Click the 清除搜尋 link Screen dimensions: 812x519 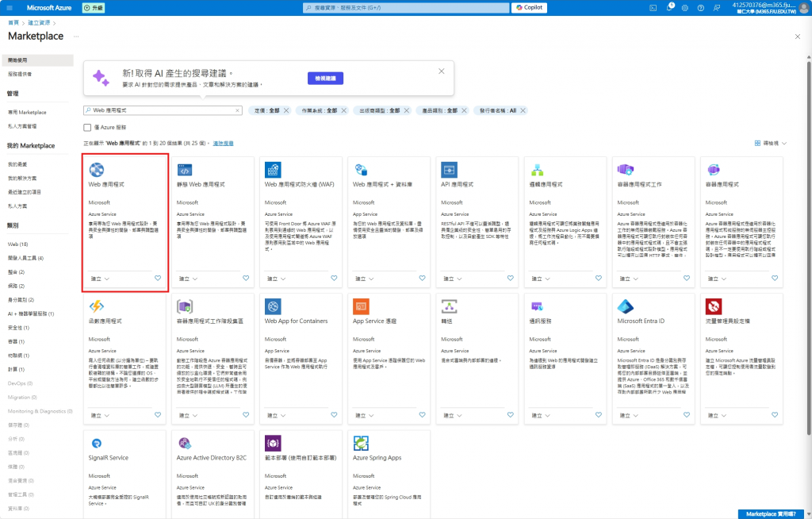223,144
